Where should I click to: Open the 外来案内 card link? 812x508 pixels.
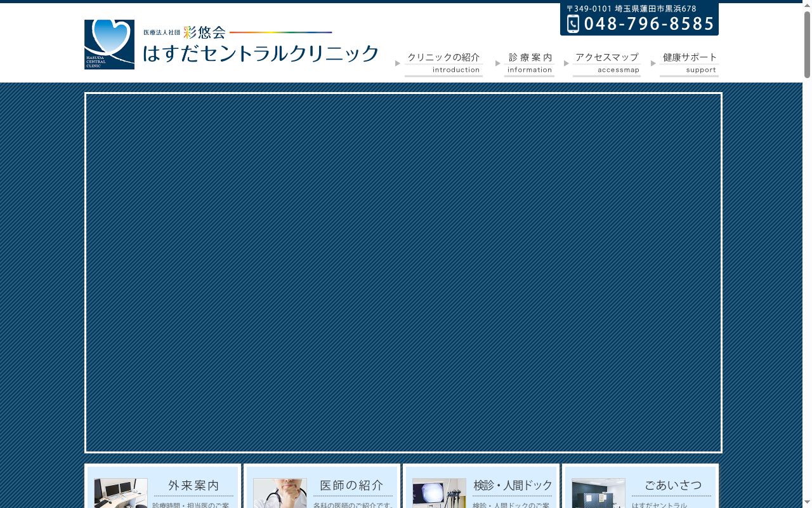tap(163, 486)
